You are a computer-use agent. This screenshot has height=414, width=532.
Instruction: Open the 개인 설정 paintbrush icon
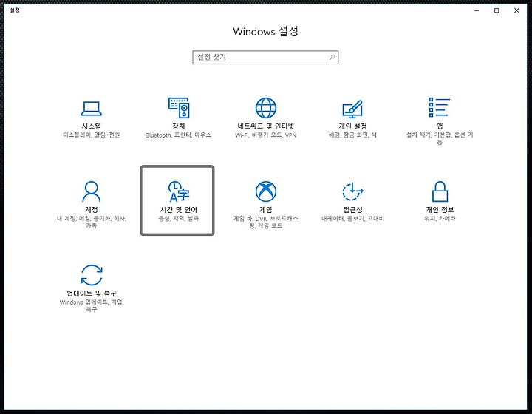click(352, 109)
